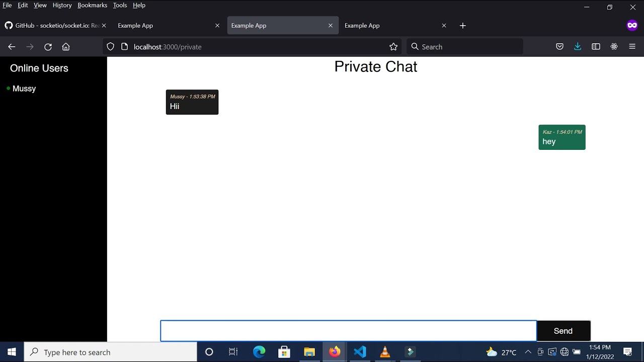This screenshot has height=362, width=644.
Task: Open the Firefox application menu
Action: pos(632,47)
